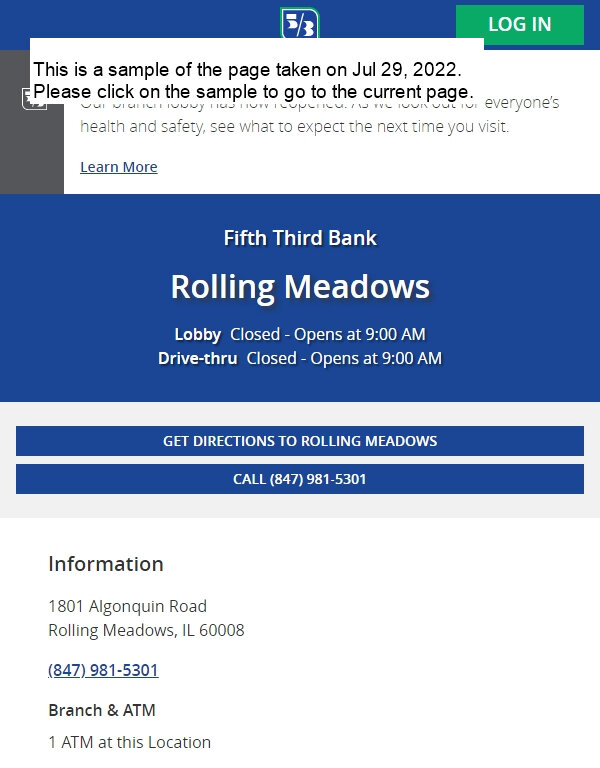Click the Rolling Meadows branch title
600x768 pixels.
[300, 287]
